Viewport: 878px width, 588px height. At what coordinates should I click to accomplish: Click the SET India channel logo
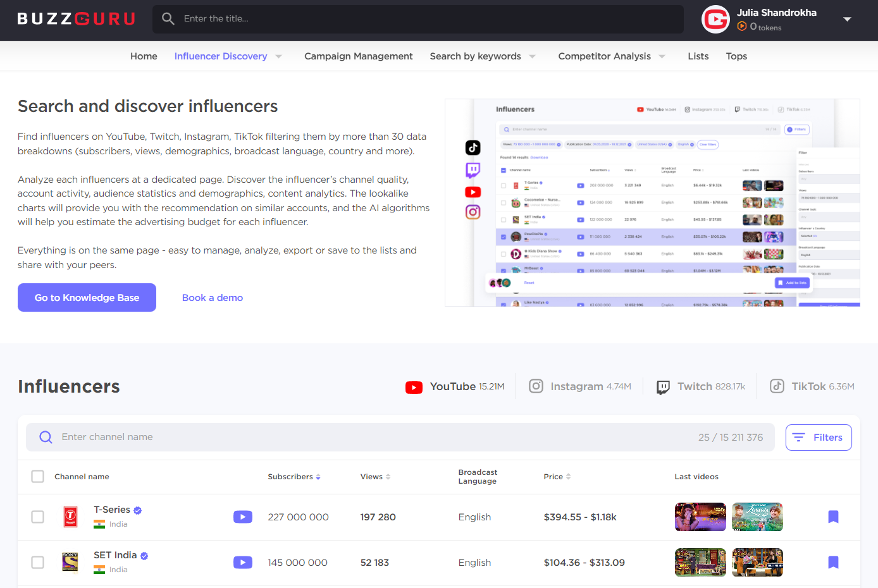coord(70,562)
